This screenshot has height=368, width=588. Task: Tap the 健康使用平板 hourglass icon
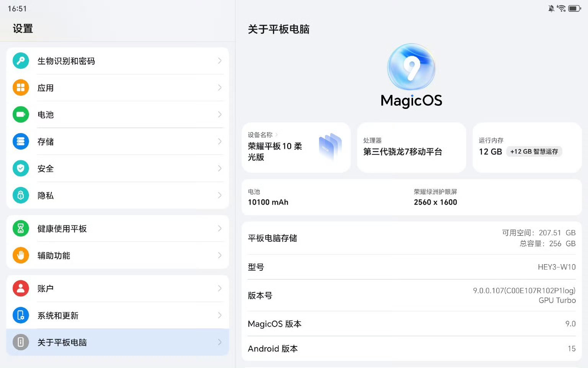(21, 228)
